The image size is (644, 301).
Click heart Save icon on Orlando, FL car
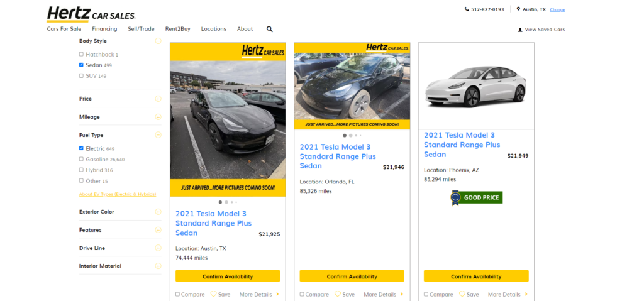click(338, 294)
